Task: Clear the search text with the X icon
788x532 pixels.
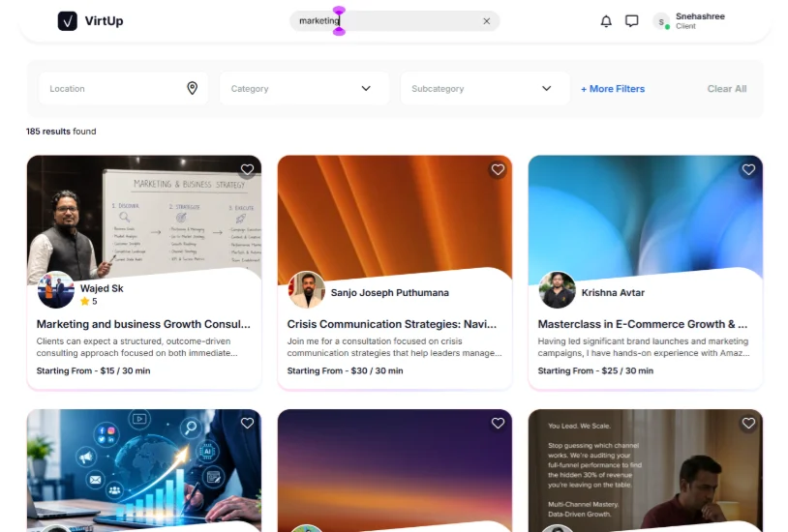Action: 487,21
